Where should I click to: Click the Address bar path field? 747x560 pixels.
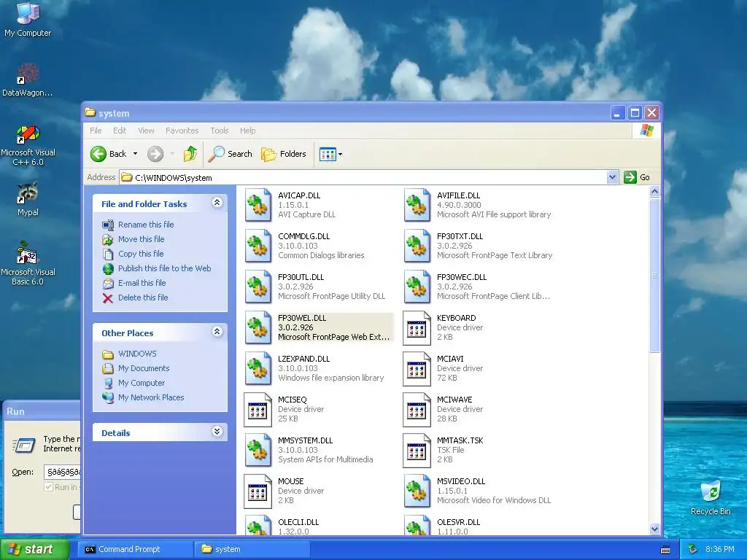[363, 177]
